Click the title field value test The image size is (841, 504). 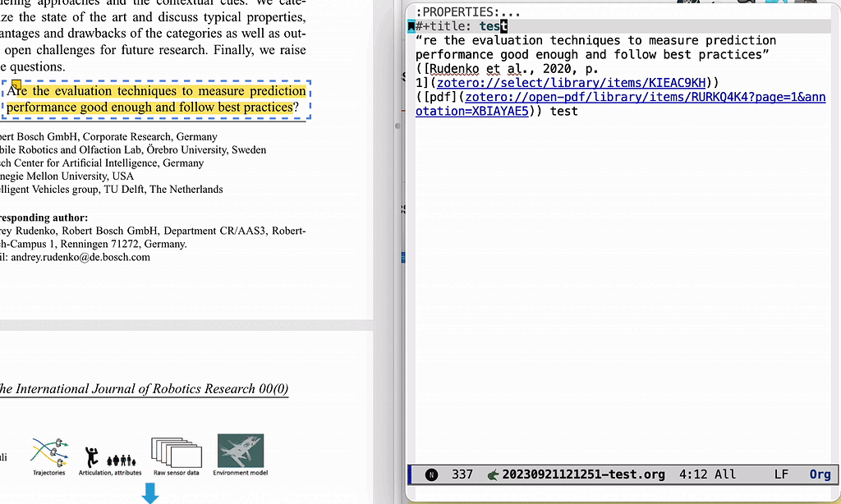point(491,25)
